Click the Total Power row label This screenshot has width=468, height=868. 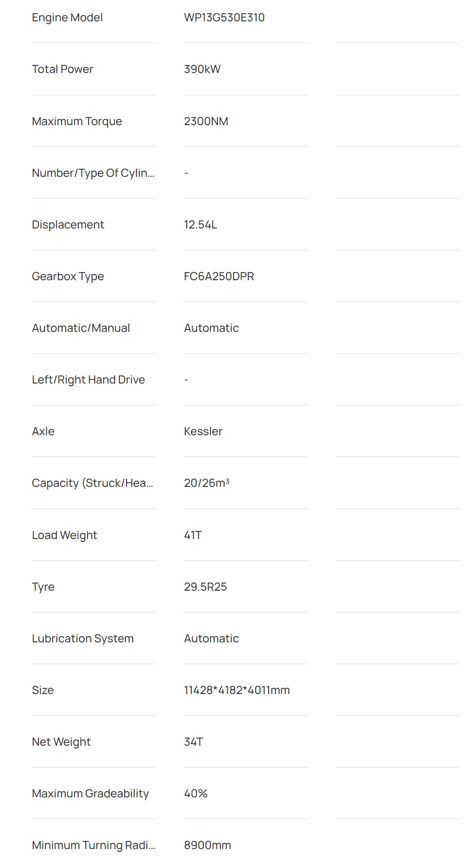63,69
